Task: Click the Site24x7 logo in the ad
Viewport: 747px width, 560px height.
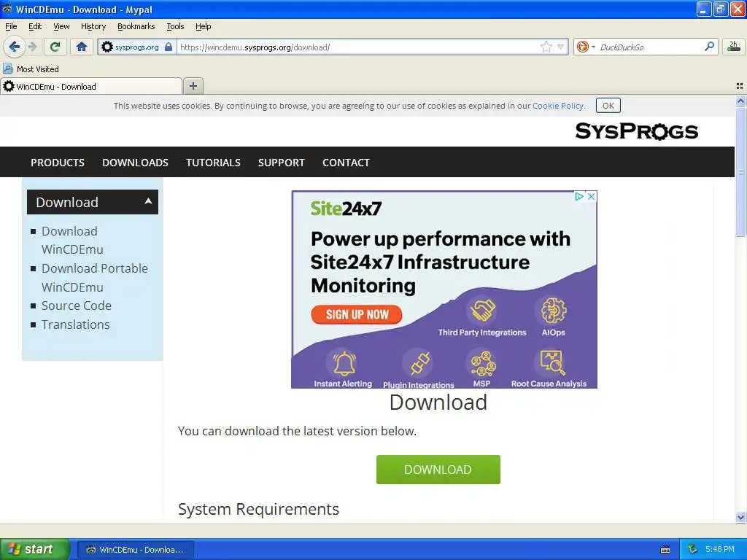Action: pos(346,209)
